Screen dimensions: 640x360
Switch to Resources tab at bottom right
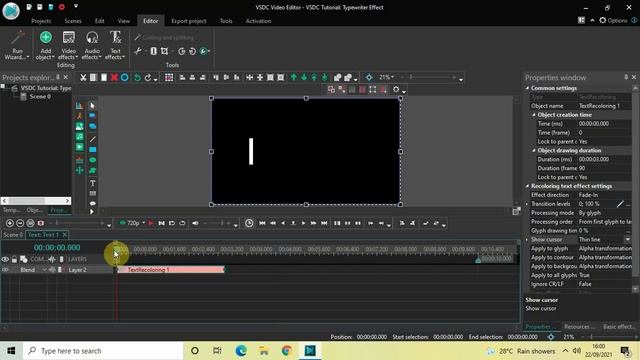pyautogui.click(x=579, y=327)
